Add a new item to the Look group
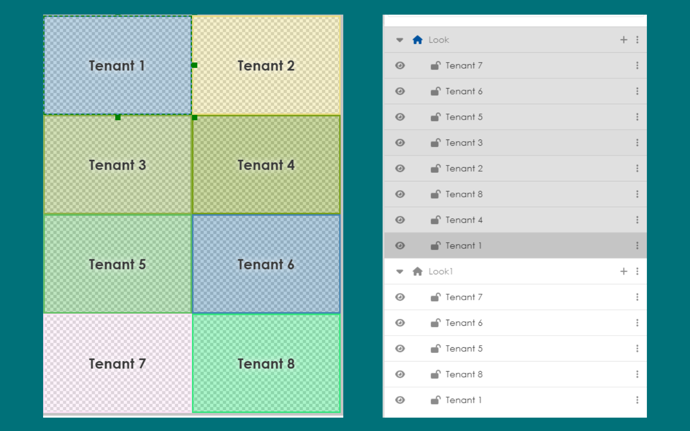690x431 pixels. (624, 40)
